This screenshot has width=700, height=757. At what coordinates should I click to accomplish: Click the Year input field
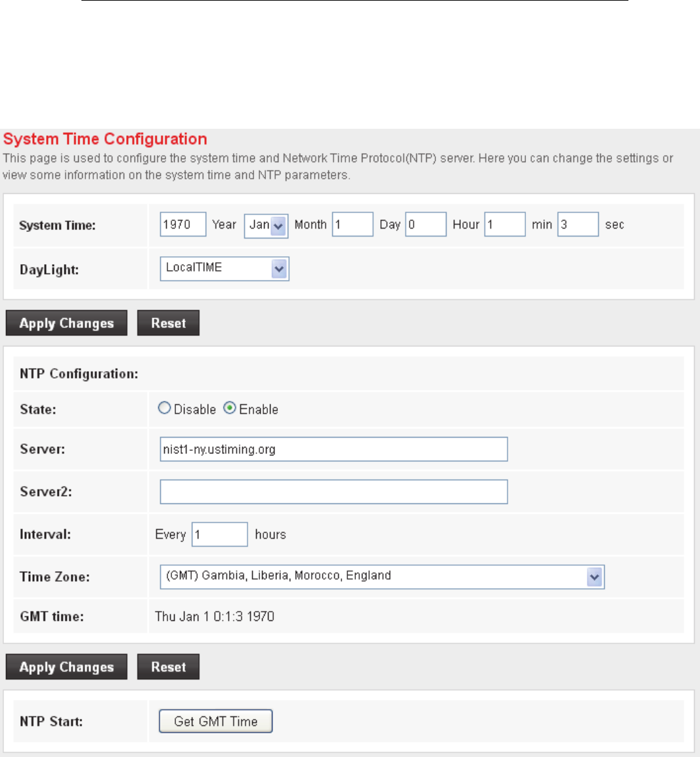click(x=183, y=224)
